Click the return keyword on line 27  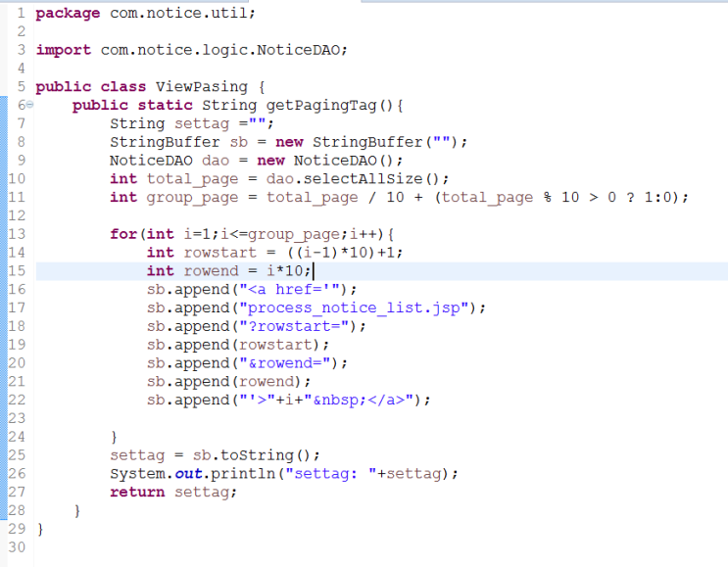137,492
